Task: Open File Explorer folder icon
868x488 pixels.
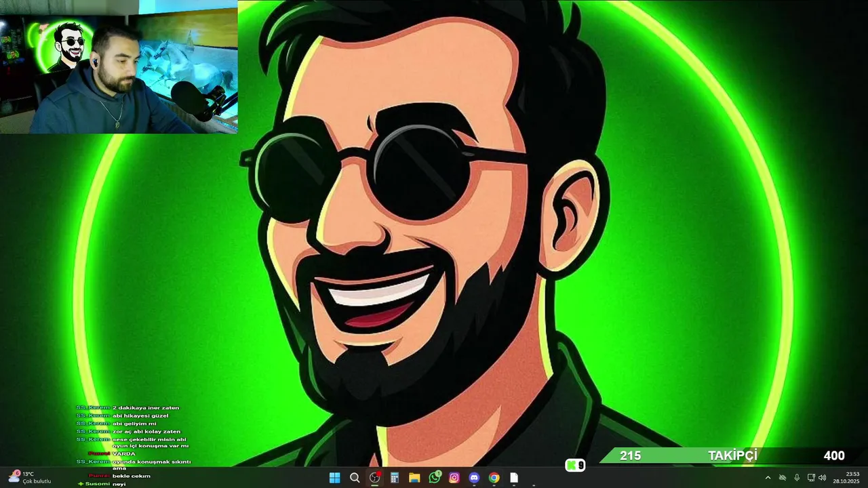Action: 414,478
